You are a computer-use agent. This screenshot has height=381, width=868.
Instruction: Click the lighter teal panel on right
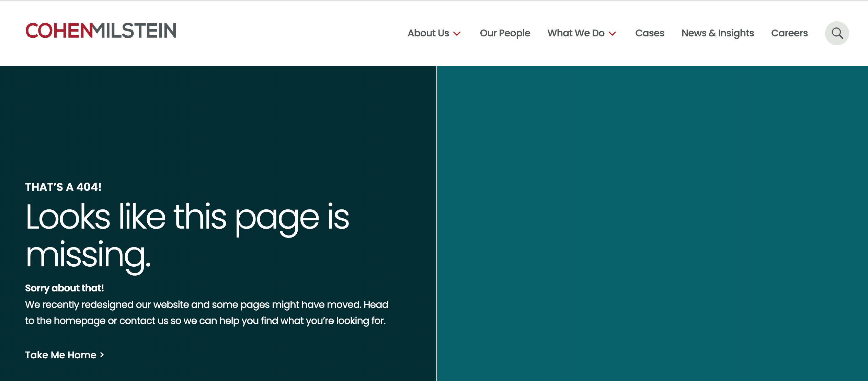point(652,223)
